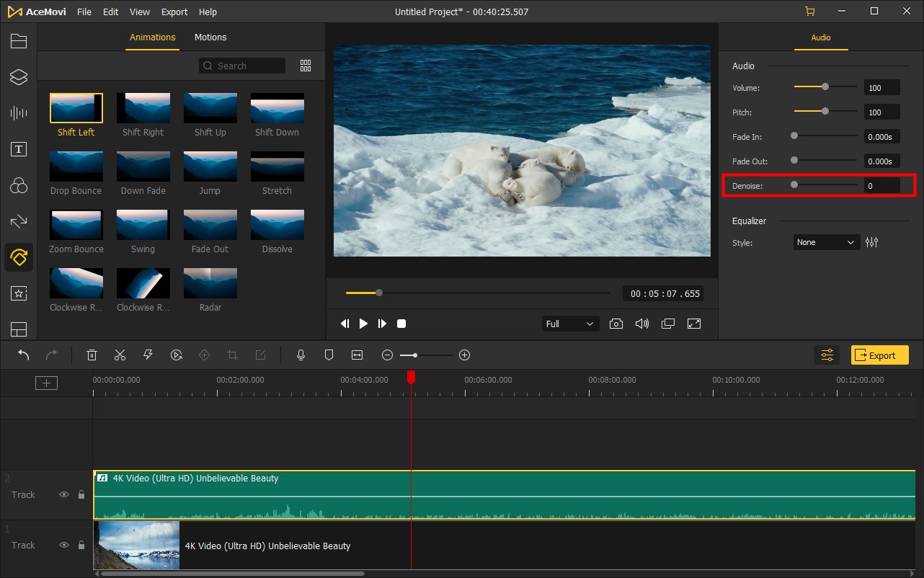This screenshot has height=578, width=924.
Task: Open the Text panel in sidebar
Action: [19, 149]
